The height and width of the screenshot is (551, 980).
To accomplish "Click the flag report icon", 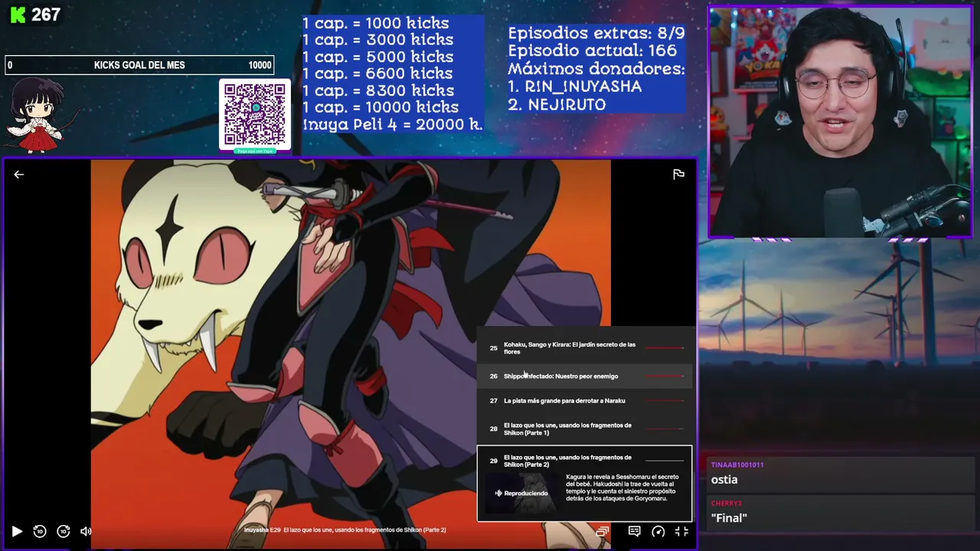I will click(678, 174).
